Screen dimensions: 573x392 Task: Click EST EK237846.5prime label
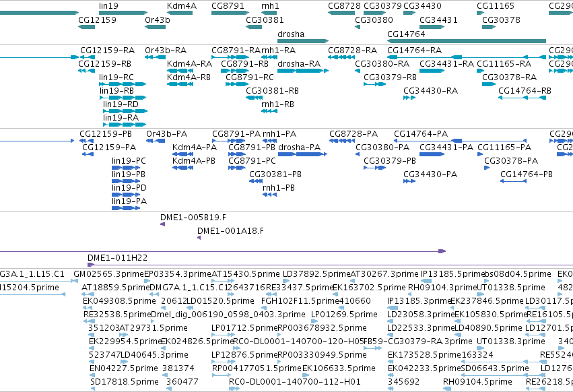pyautogui.click(x=487, y=301)
